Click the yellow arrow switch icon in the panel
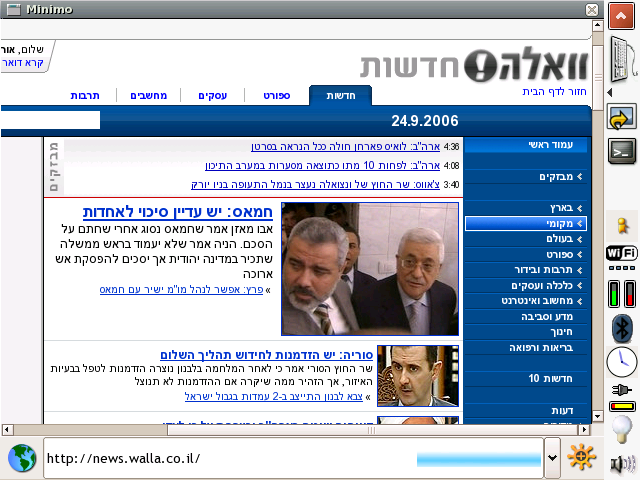Viewport: 640px width, 480px height. click(x=622, y=119)
